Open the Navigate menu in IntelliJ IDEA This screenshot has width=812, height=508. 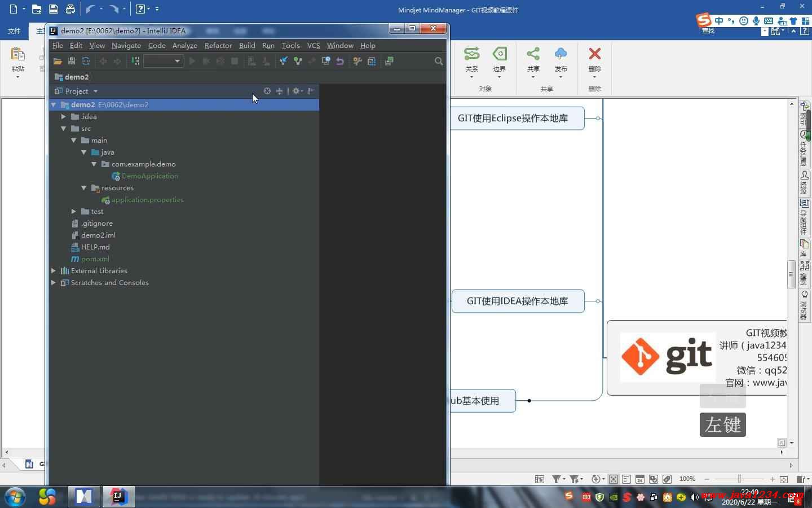[126, 46]
